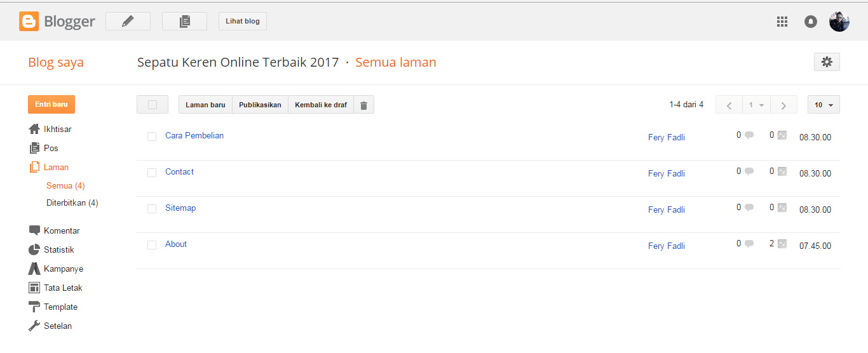This screenshot has width=868, height=353.
Task: Click the Blogger logo icon
Action: (29, 22)
